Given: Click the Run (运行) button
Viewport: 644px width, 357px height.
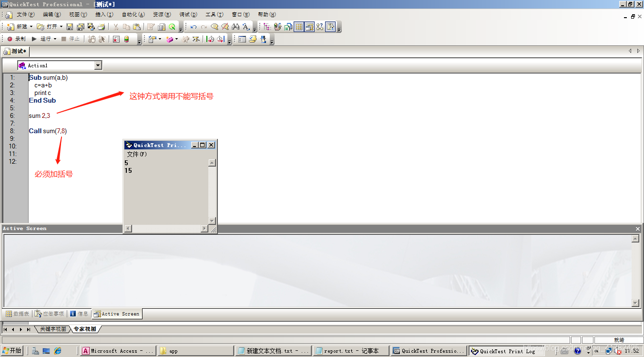Looking at the screenshot, I should pyautogui.click(x=41, y=39).
